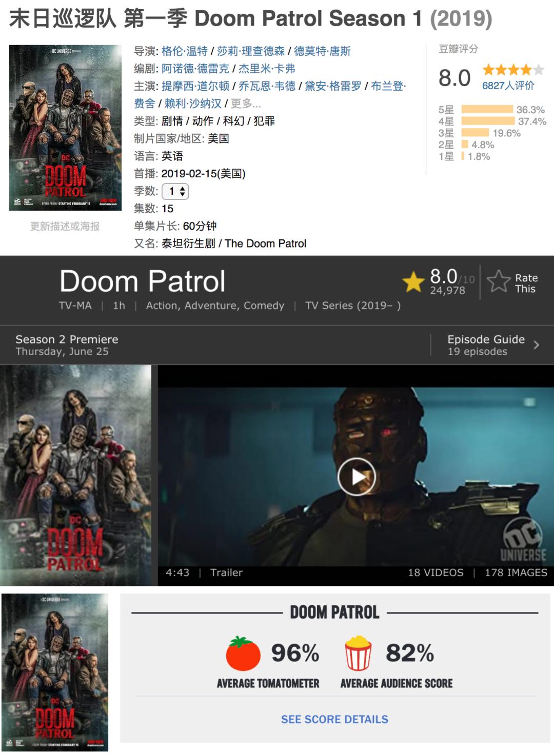Open the Rotten Tomatoes poster thumbnail

(55, 672)
